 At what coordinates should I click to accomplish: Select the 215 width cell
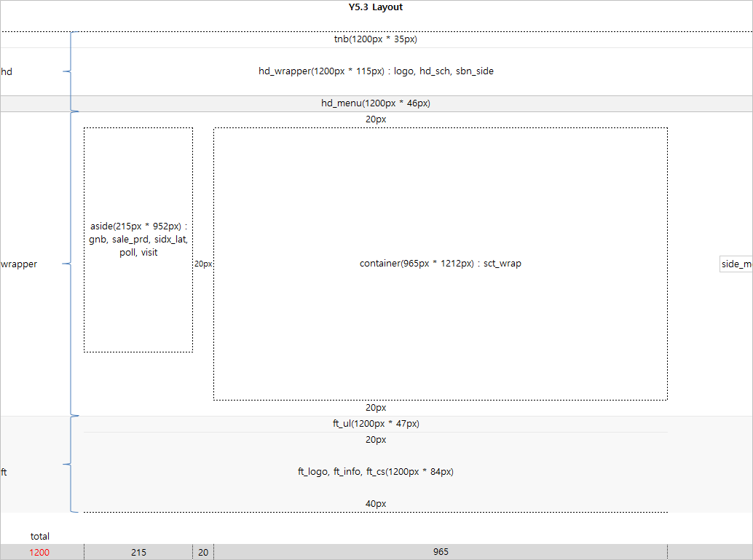click(x=138, y=552)
